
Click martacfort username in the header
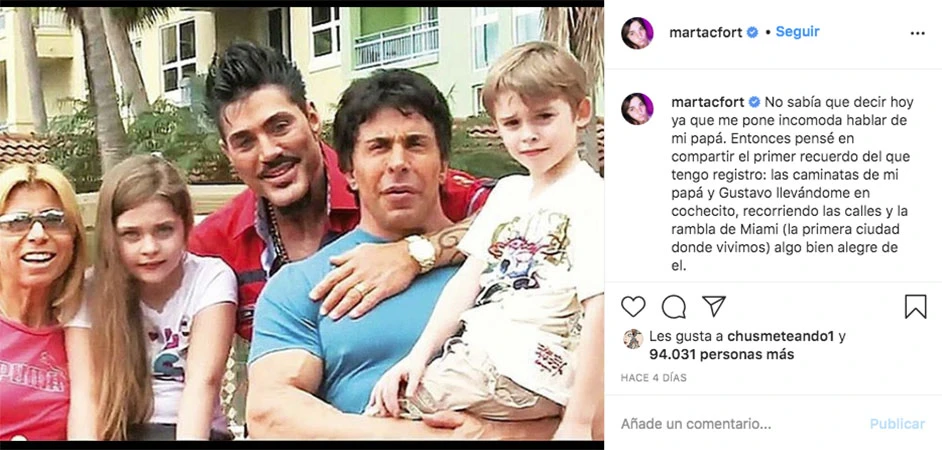coord(706,33)
